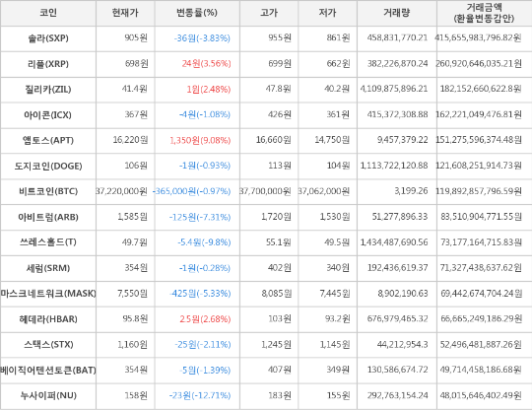Viewport: 532px width, 410px height.
Task: Select the 아이콘(ICX) coin name
Action: point(48,115)
